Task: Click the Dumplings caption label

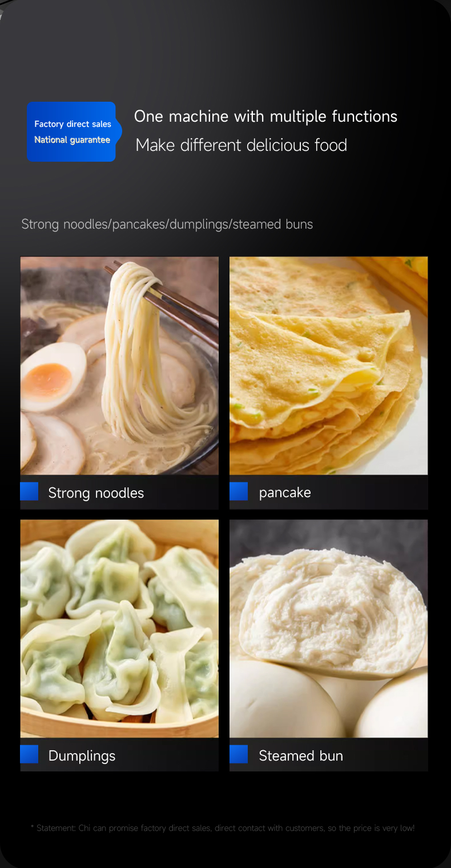Action: click(82, 755)
